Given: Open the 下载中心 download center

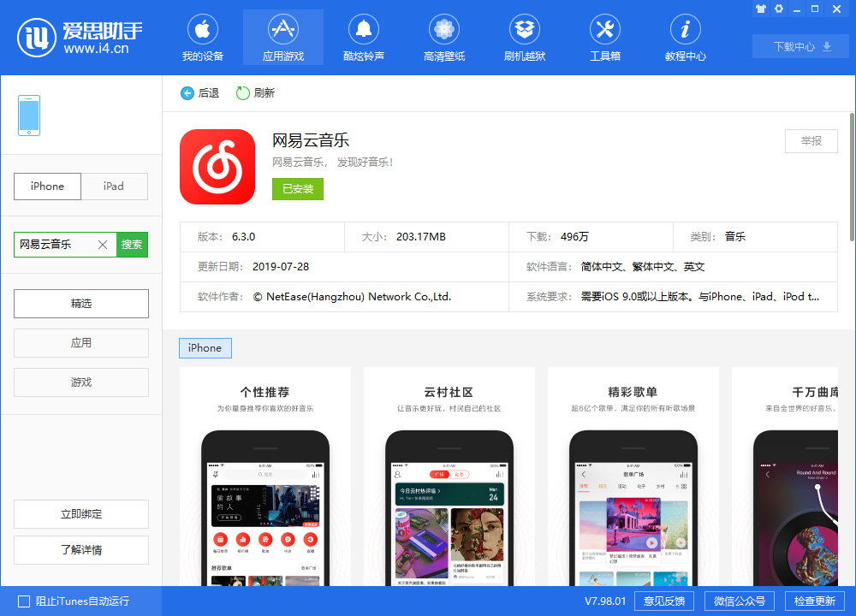Looking at the screenshot, I should coord(800,47).
